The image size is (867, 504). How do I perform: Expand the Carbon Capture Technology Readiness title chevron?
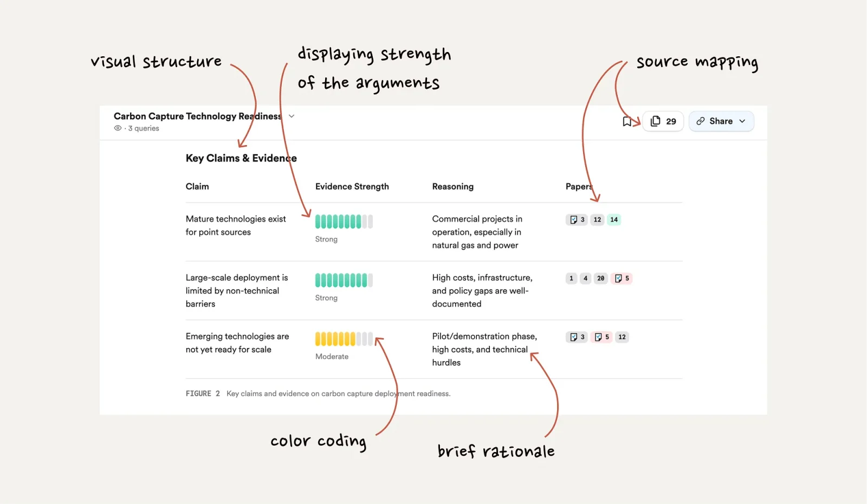tap(292, 116)
